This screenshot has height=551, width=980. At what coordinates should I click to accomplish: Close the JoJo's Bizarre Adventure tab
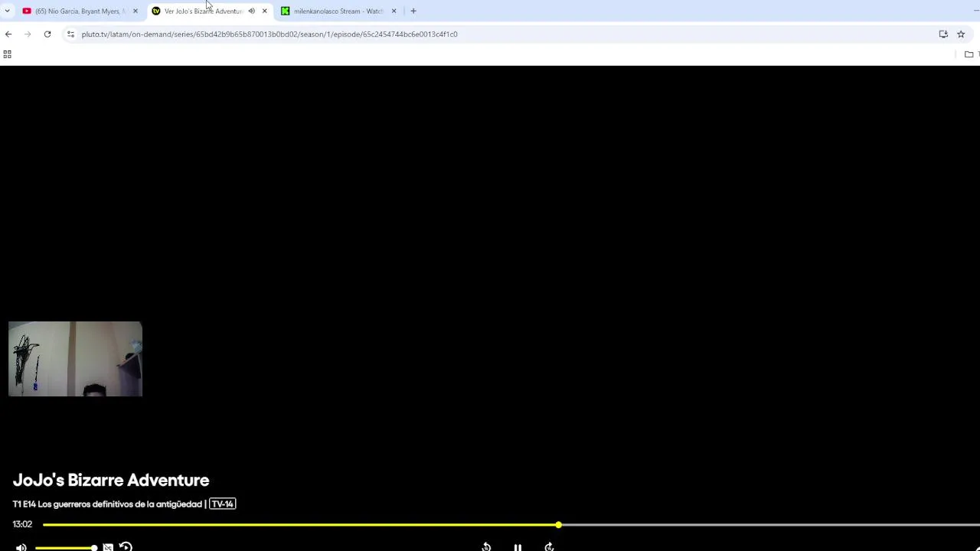265,11
